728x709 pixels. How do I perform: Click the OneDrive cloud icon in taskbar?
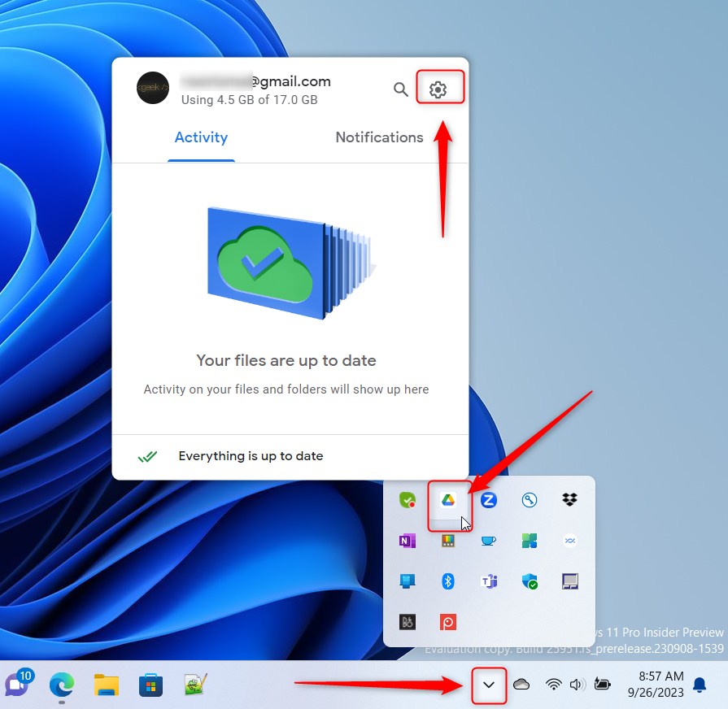(521, 685)
